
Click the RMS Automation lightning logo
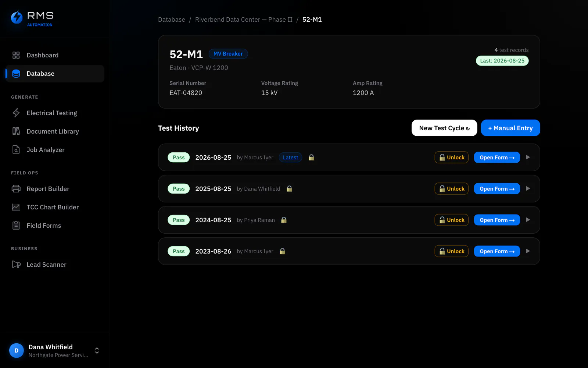click(17, 17)
